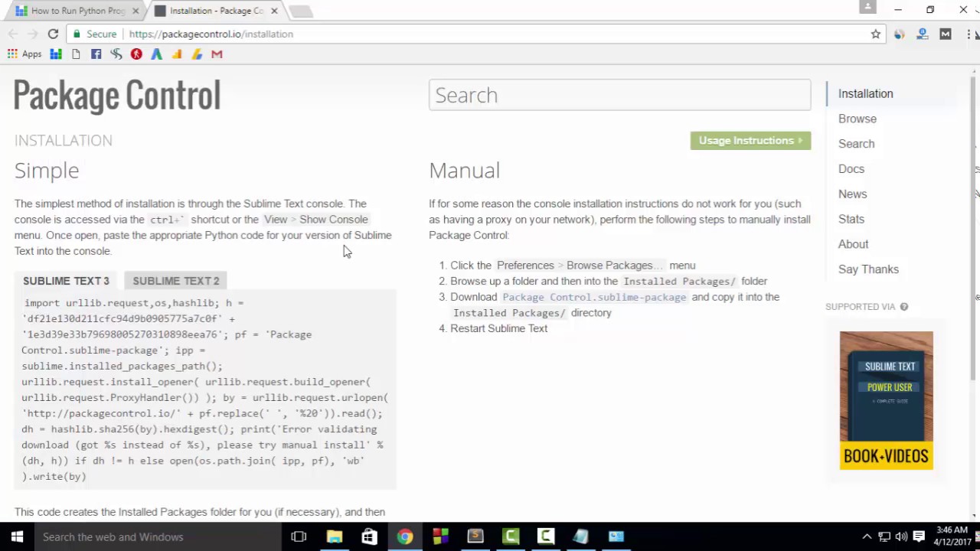Click the Usage Instructions button
The height and width of the screenshot is (551, 980).
pos(750,141)
